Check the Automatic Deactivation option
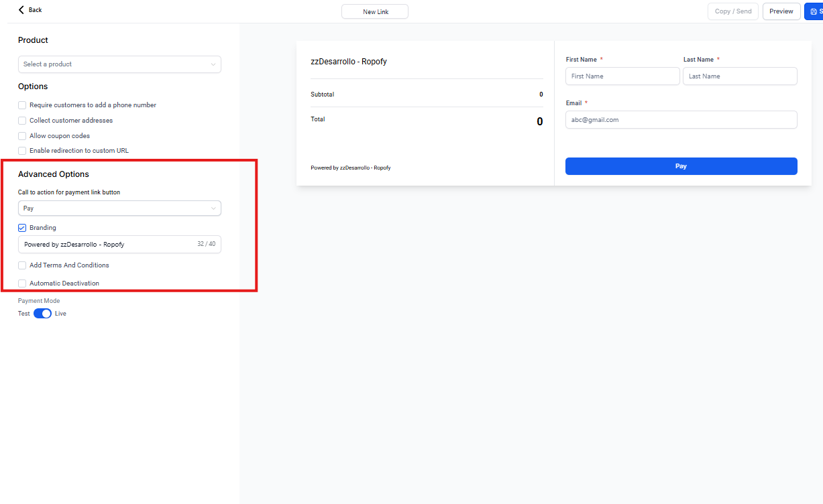This screenshot has height=504, width=823. 22,283
